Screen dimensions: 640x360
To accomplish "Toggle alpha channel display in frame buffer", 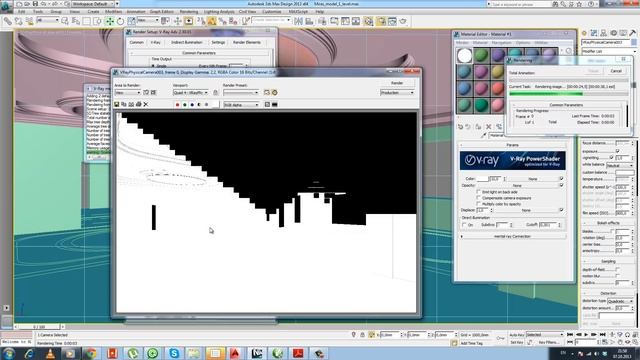I will pos(199,105).
